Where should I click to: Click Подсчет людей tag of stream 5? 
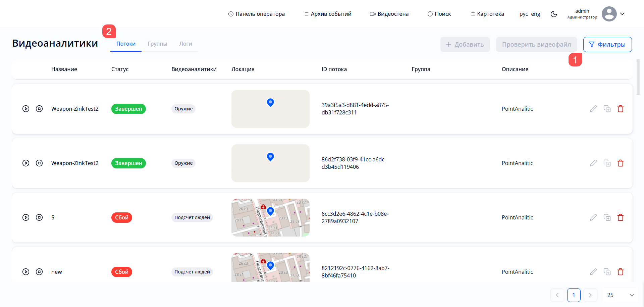192,217
